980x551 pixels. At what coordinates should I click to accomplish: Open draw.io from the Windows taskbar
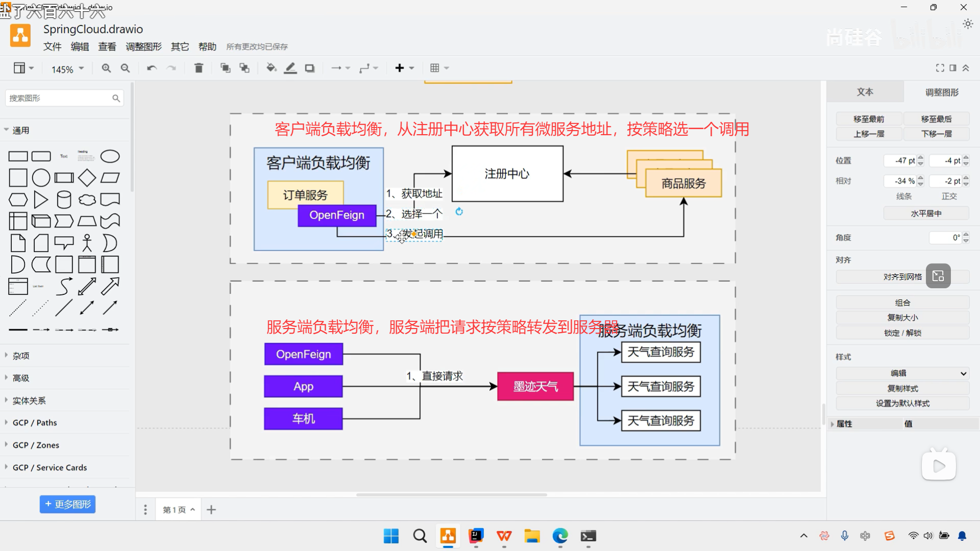448,536
